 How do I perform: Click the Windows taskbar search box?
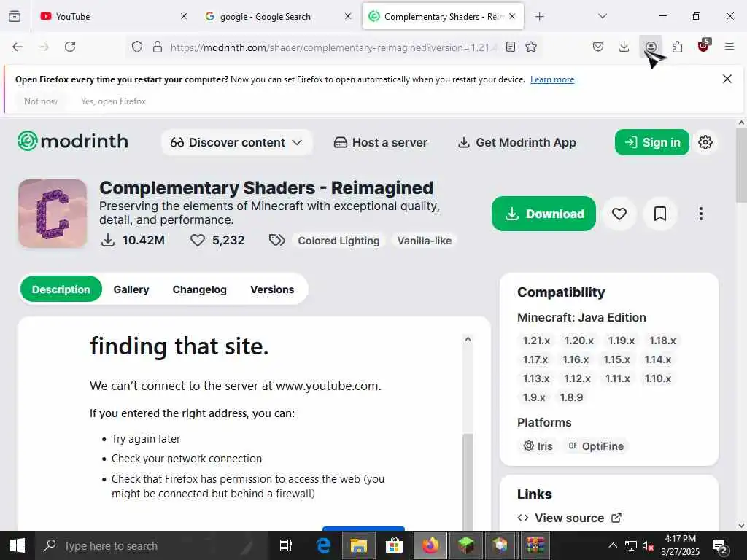click(152, 545)
